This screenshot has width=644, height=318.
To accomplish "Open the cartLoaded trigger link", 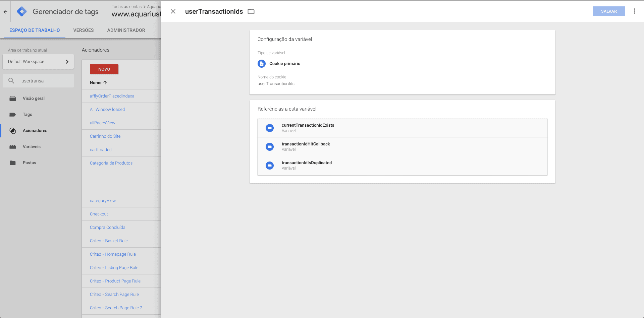I will tap(101, 149).
